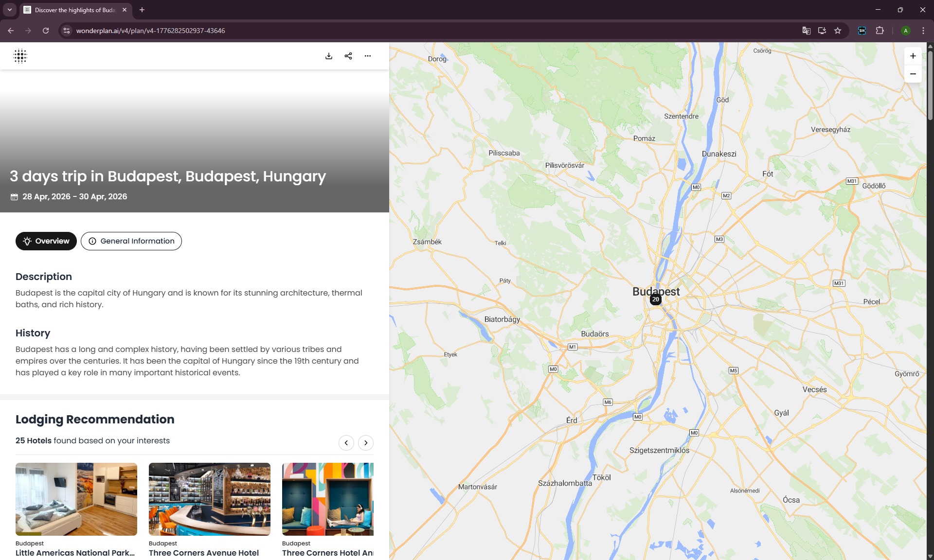The image size is (934, 560).
Task: Zoom in on the map
Action: pos(913,55)
